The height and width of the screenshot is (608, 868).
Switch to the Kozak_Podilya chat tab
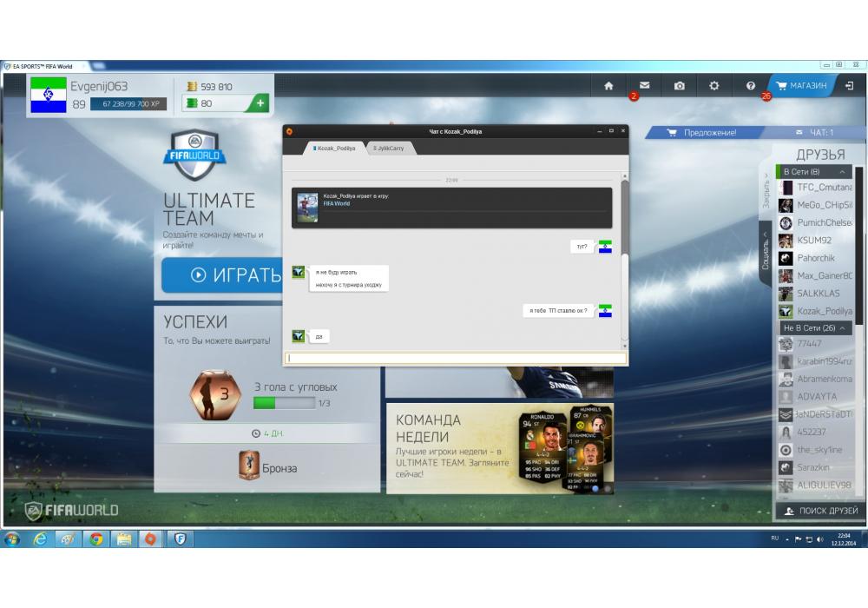[334, 149]
